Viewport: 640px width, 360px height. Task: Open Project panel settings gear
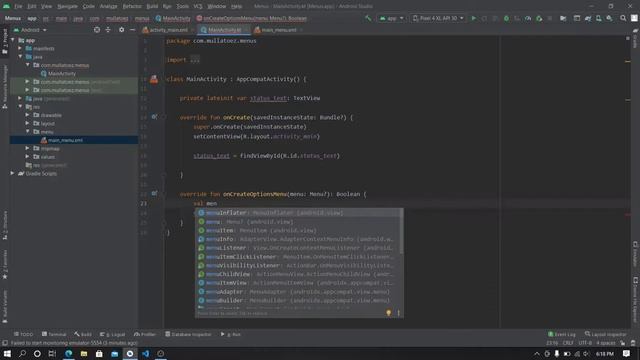pyautogui.click(x=121, y=30)
